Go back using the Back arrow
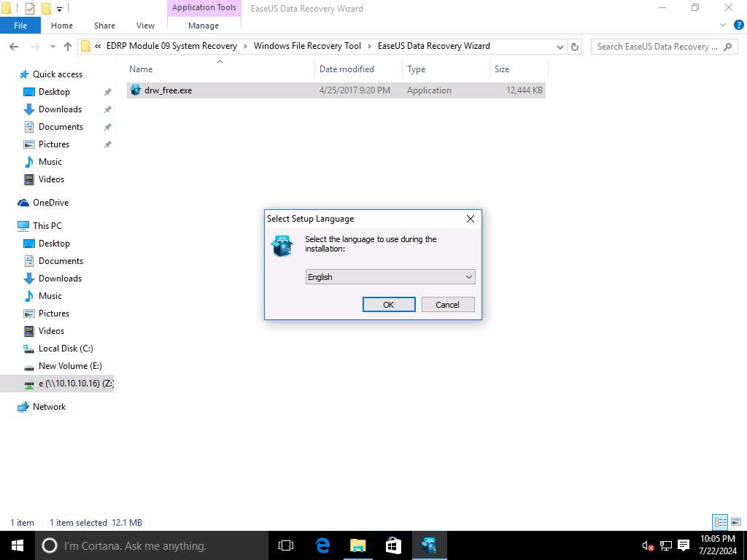This screenshot has height=560, width=747. (14, 46)
